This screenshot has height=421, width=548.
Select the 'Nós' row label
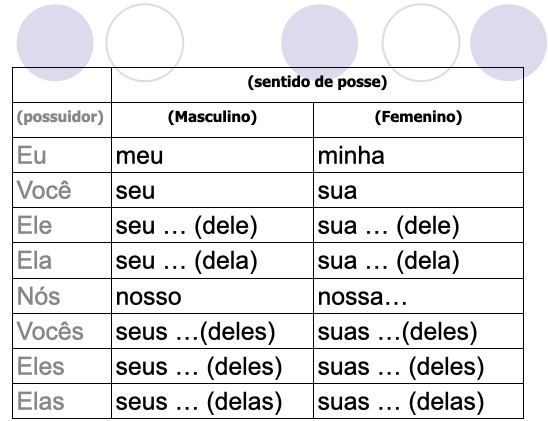38,296
